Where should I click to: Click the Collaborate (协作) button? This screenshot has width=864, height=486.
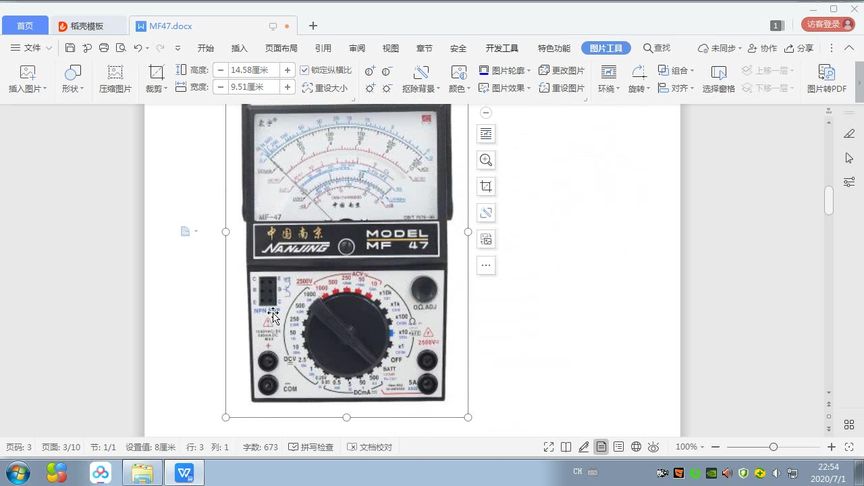762,48
